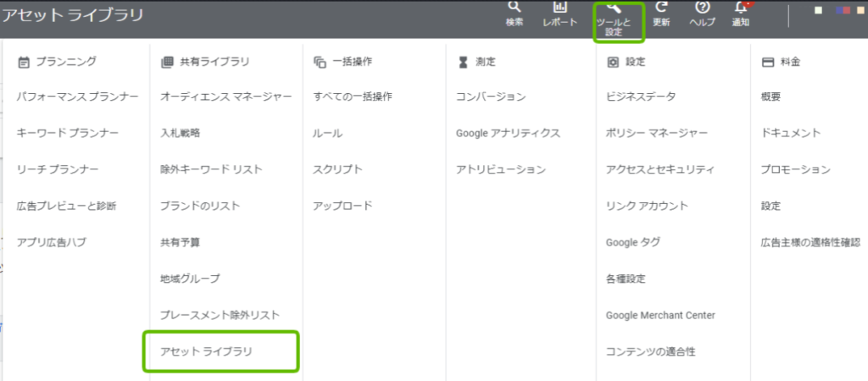Open アクセスとセキュリティ settings
Viewport: 868px width, 381px height.
(660, 169)
